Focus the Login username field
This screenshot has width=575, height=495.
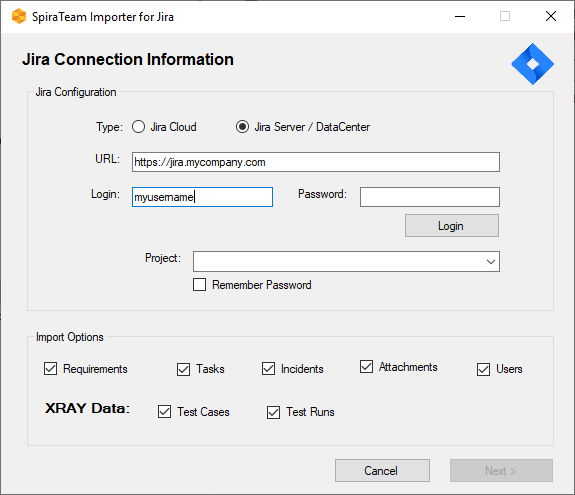pyautogui.click(x=202, y=197)
